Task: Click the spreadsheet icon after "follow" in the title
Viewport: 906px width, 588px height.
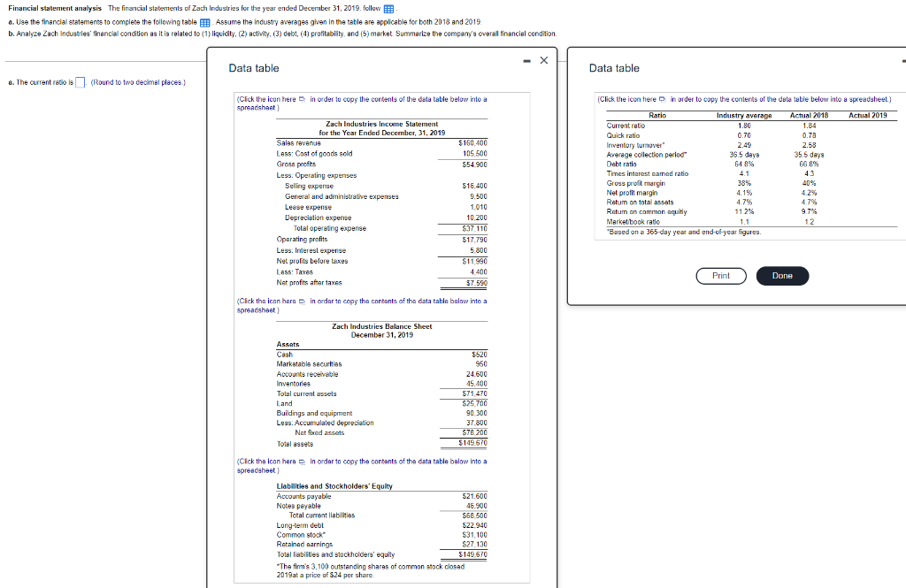Action: click(388, 8)
